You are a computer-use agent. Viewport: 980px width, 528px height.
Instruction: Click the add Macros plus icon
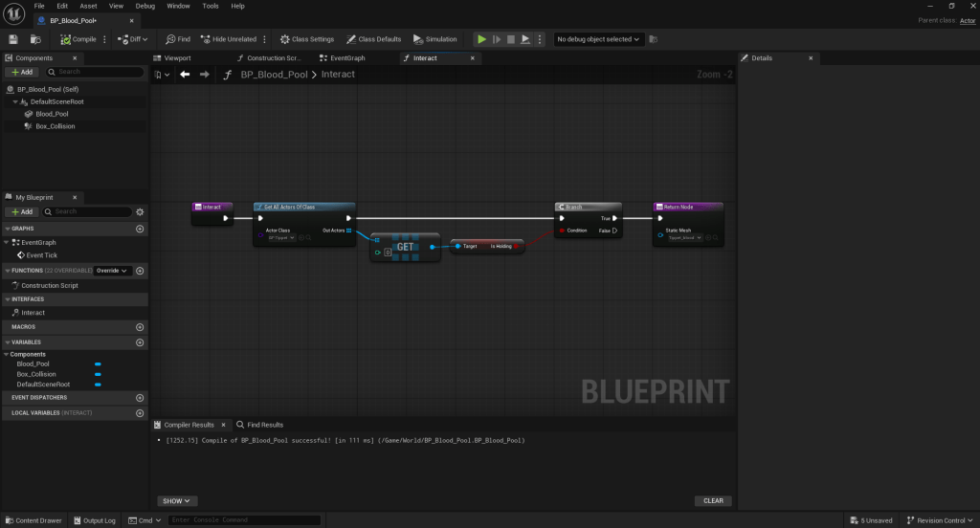click(x=140, y=327)
